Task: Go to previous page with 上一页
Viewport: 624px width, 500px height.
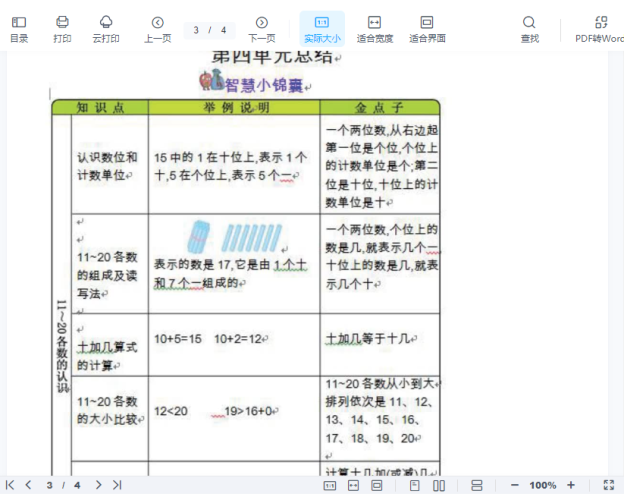Action: click(x=157, y=29)
